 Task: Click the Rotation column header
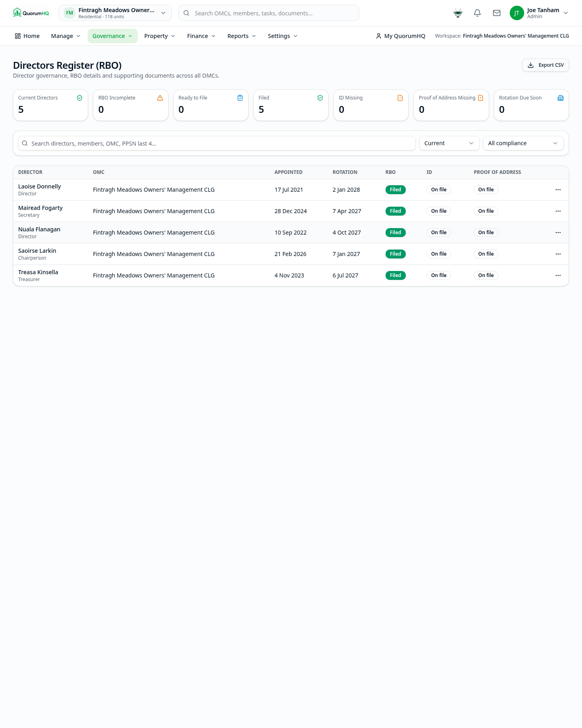345,172
